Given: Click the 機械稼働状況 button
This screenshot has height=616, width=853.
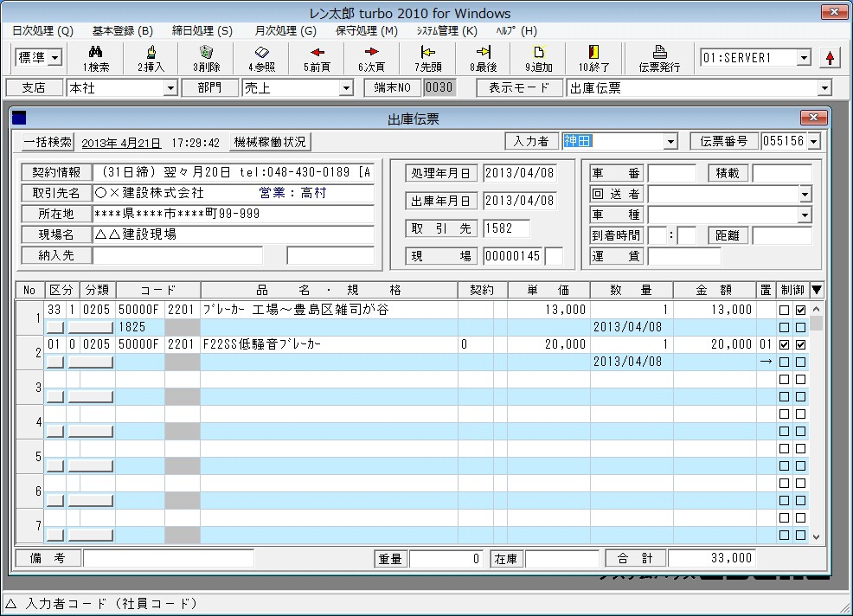Looking at the screenshot, I should point(271,142).
